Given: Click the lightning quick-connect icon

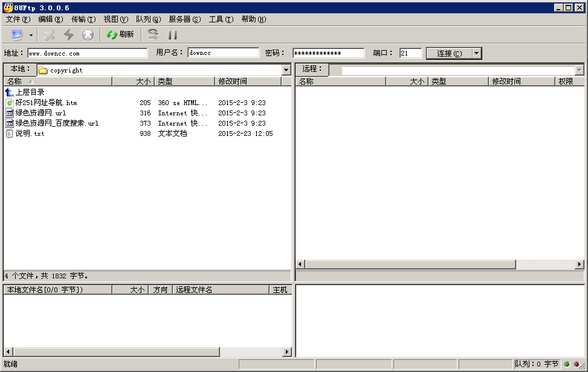Looking at the screenshot, I should 68,34.
